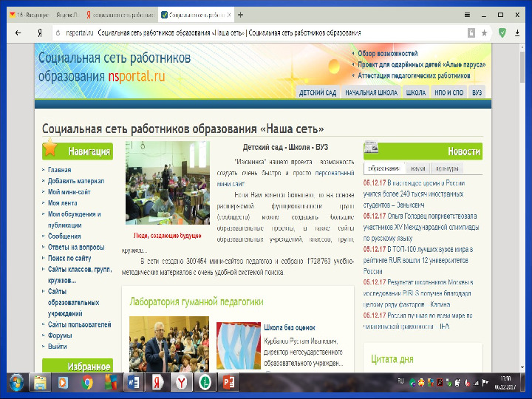Click the green circular taskbar app icon
Image resolution: width=532 pixels, height=399 pixels.
pos(205,383)
